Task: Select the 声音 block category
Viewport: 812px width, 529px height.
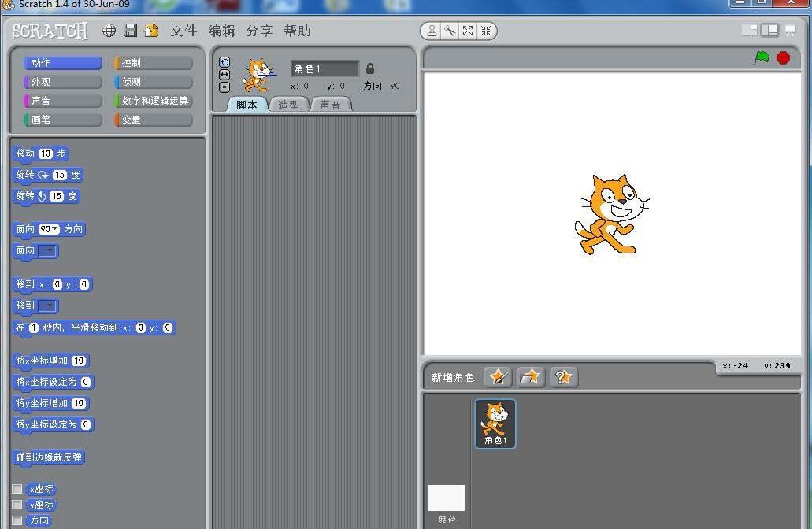Action: click(63, 101)
